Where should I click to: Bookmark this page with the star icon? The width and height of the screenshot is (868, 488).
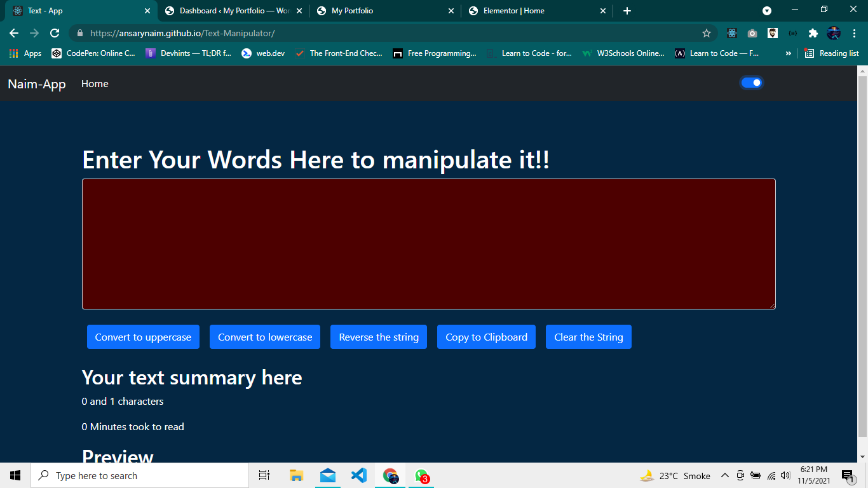[707, 32]
